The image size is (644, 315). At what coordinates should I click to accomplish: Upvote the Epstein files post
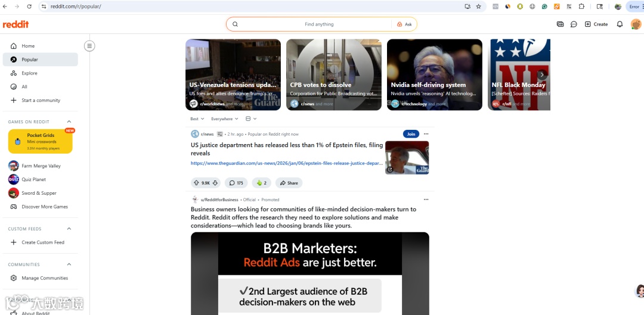tap(196, 183)
